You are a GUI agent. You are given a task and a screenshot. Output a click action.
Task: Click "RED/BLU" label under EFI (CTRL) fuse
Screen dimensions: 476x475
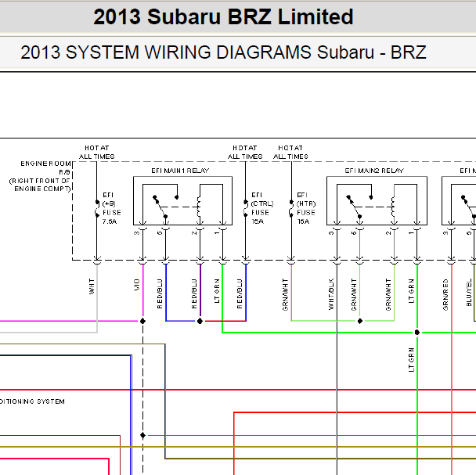tap(240, 293)
